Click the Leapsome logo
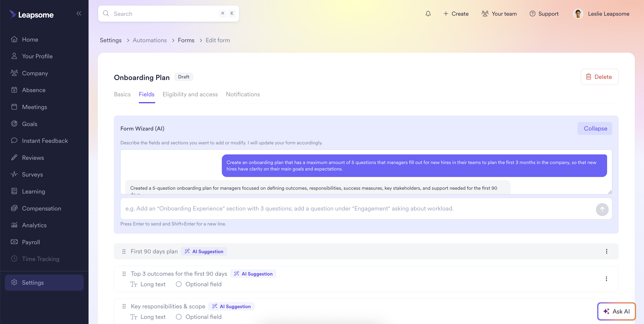644x324 pixels. click(32, 15)
